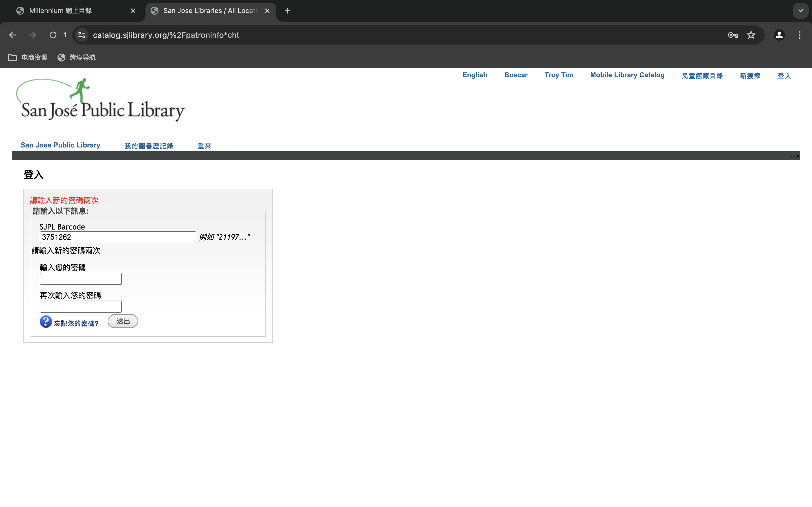Bookmark this page with the star
This screenshot has height=507, width=812.
tap(751, 35)
